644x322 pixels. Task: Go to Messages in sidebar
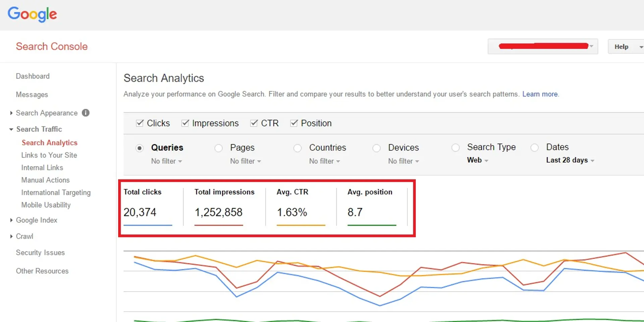pos(32,95)
